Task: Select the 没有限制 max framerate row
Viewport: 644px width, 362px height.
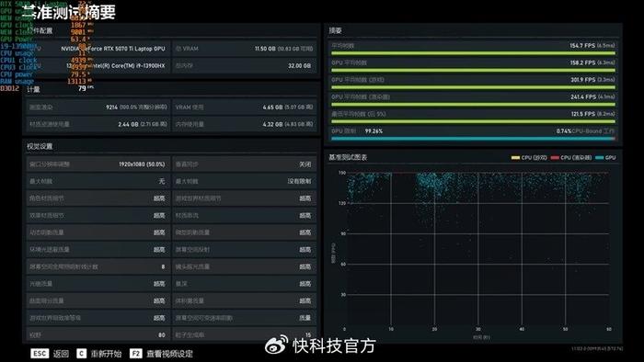Action: (x=245, y=181)
